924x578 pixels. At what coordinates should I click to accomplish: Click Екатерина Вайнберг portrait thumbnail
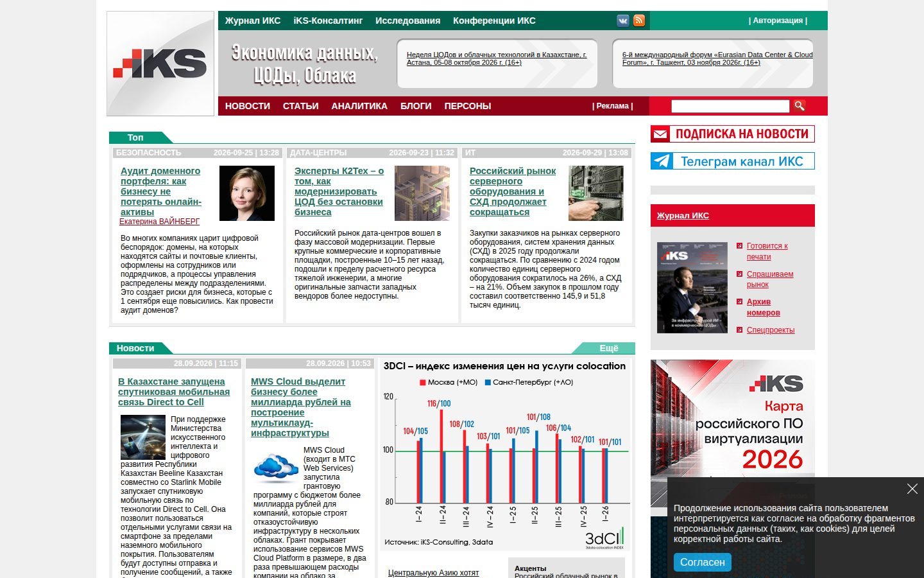247,193
